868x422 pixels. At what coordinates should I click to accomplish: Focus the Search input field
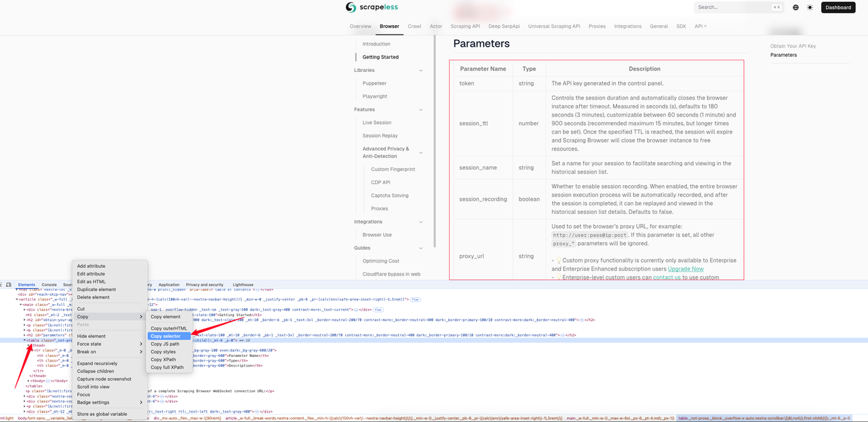pyautogui.click(x=738, y=7)
